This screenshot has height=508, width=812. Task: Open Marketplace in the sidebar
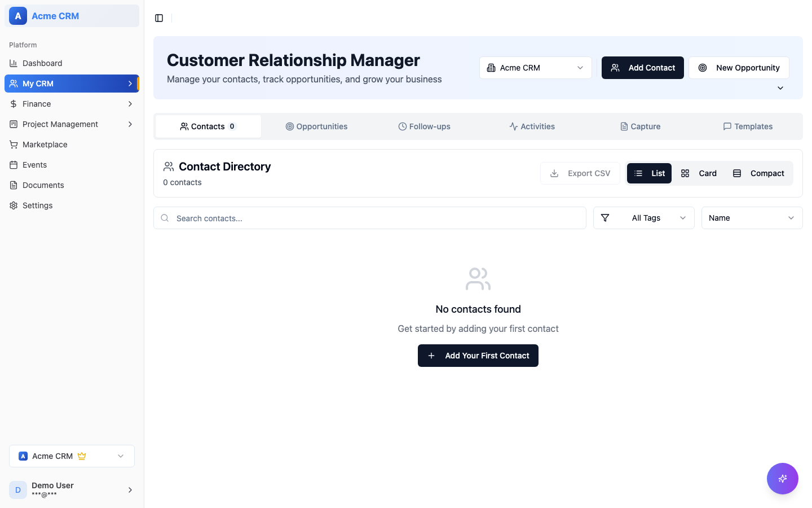point(72,144)
